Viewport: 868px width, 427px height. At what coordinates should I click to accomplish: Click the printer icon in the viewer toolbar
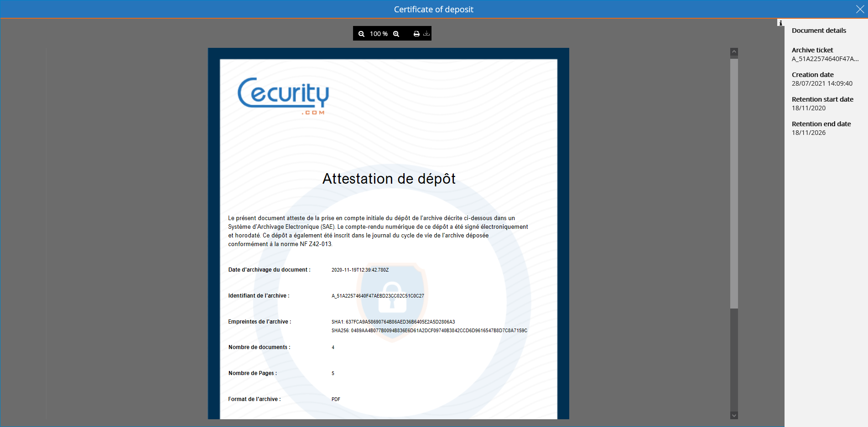tap(416, 33)
